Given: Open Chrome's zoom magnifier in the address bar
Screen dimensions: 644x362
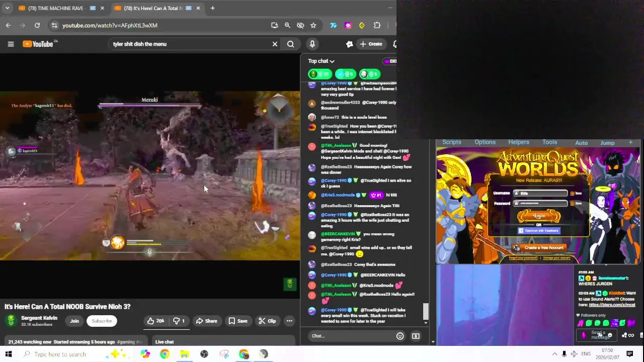Looking at the screenshot, I should tap(287, 25).
